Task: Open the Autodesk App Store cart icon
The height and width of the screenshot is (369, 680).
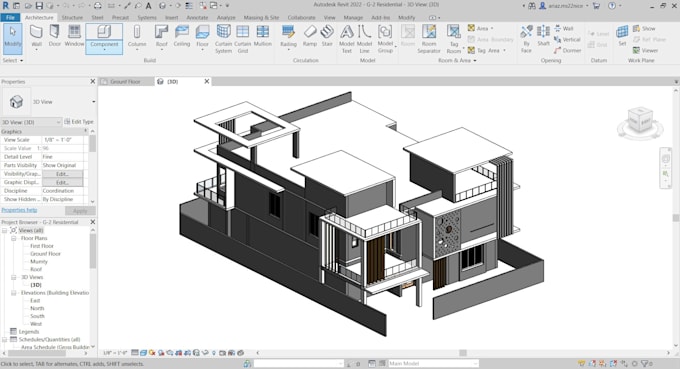Action: pos(596,6)
